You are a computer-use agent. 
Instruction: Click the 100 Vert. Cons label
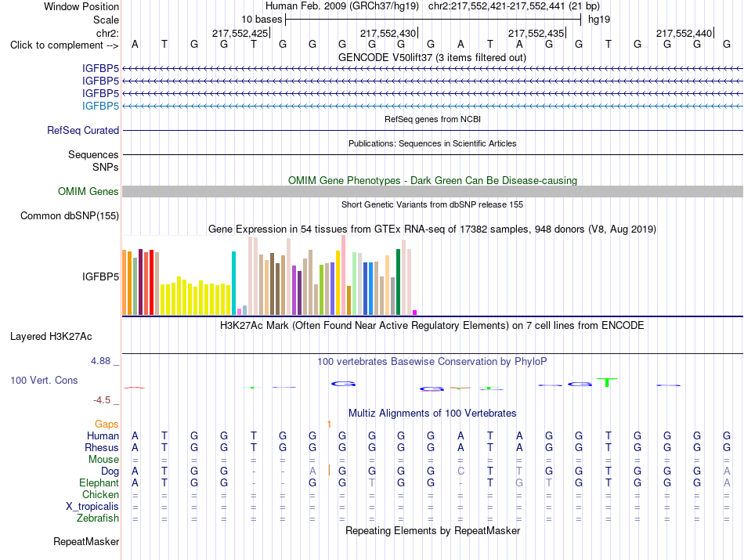(44, 380)
